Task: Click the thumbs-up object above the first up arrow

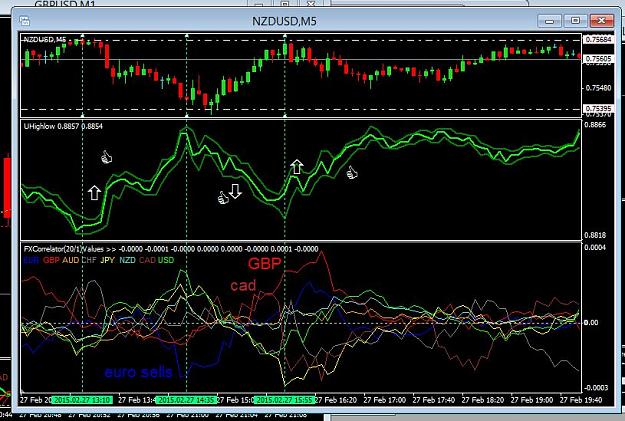Action: (106, 157)
